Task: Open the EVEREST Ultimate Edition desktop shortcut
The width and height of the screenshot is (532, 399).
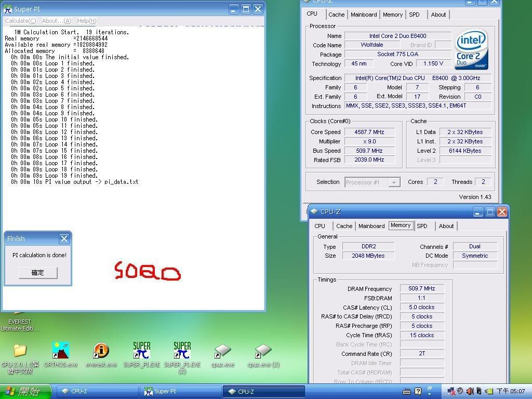Action: (x=19, y=325)
